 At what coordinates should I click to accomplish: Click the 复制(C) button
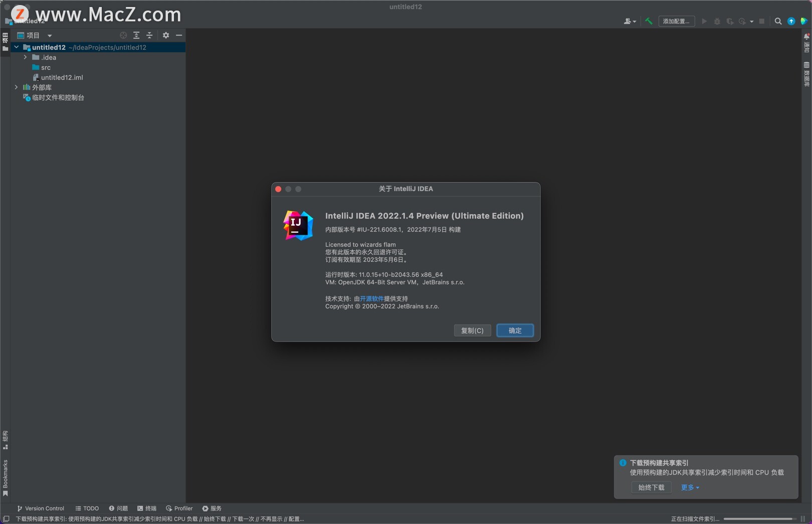[472, 330]
